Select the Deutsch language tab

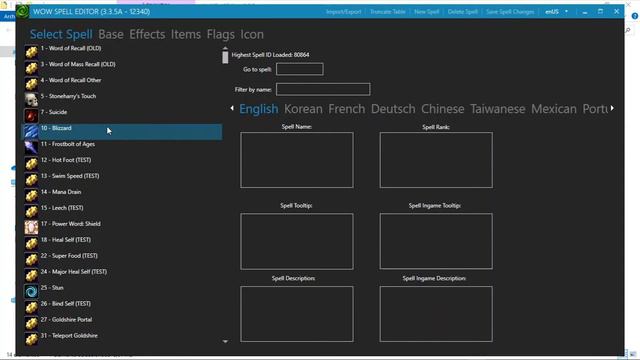pos(393,109)
